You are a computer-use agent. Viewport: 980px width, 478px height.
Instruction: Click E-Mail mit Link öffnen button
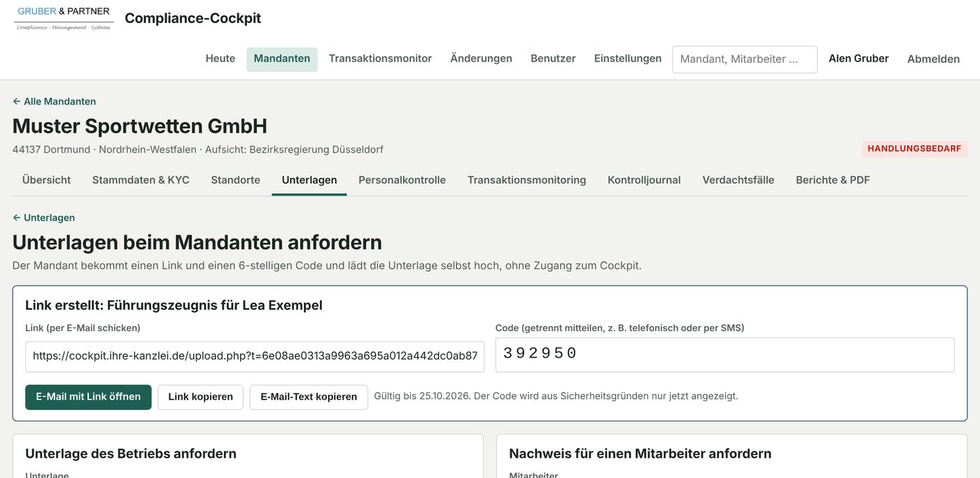pyautogui.click(x=88, y=397)
